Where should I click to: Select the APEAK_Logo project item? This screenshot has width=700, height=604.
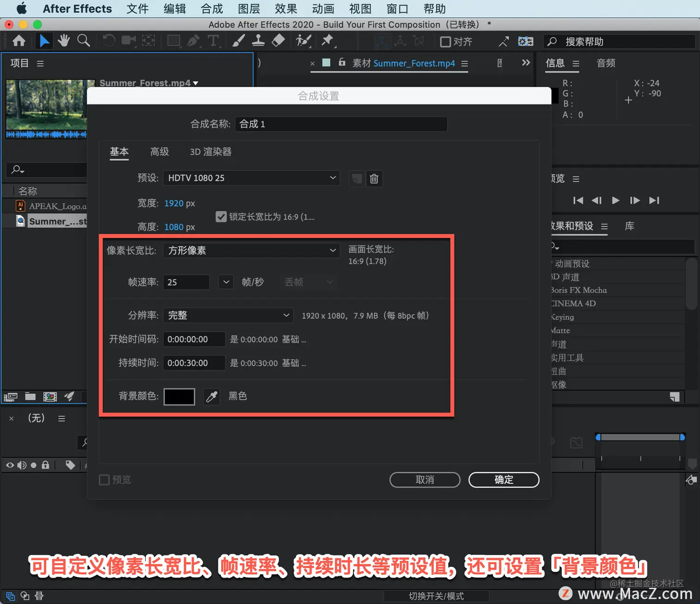click(51, 206)
